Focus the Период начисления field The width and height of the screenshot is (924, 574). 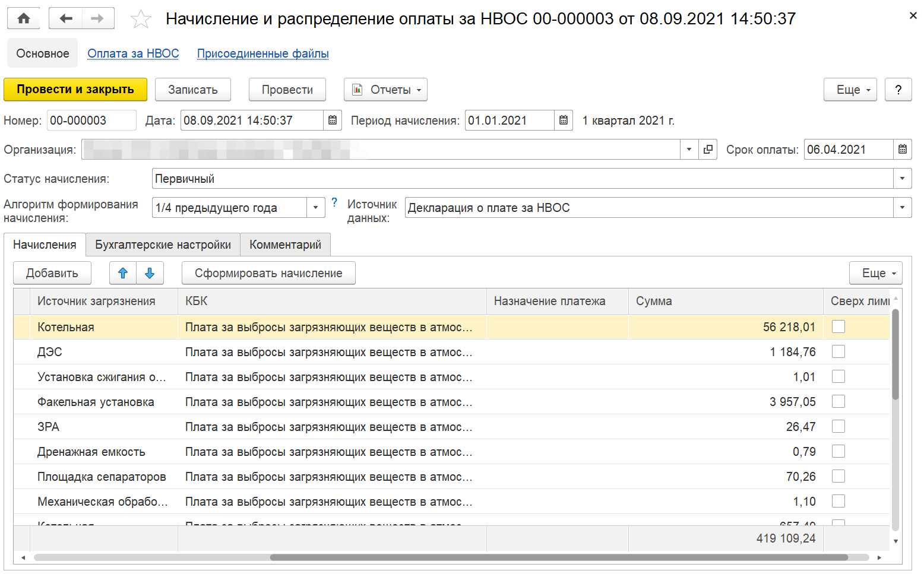(x=510, y=120)
